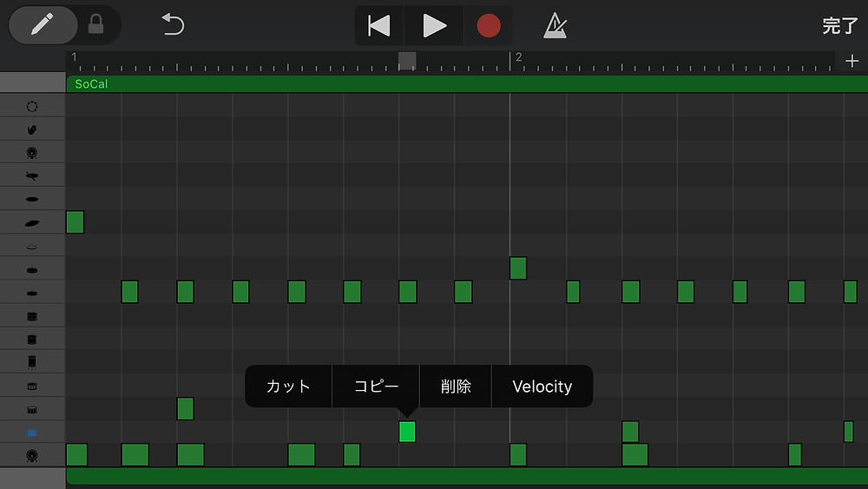Screen dimensions: 868x489
Task: Select the hand clap drum icon
Action: 32,129
